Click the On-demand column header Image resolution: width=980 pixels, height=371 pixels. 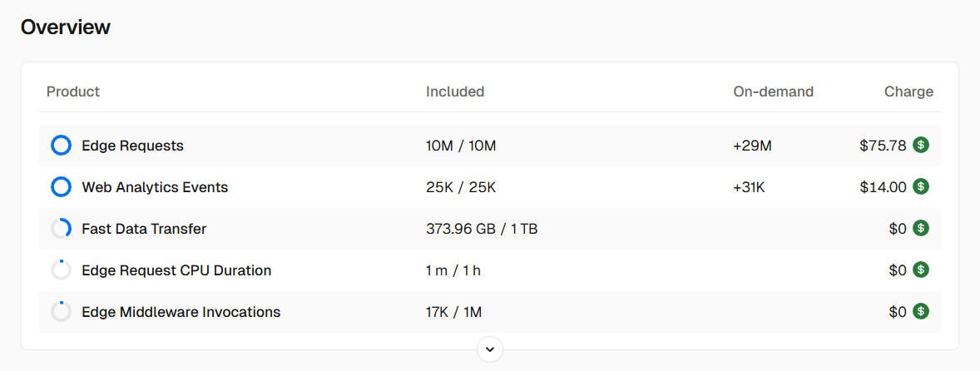click(x=773, y=92)
